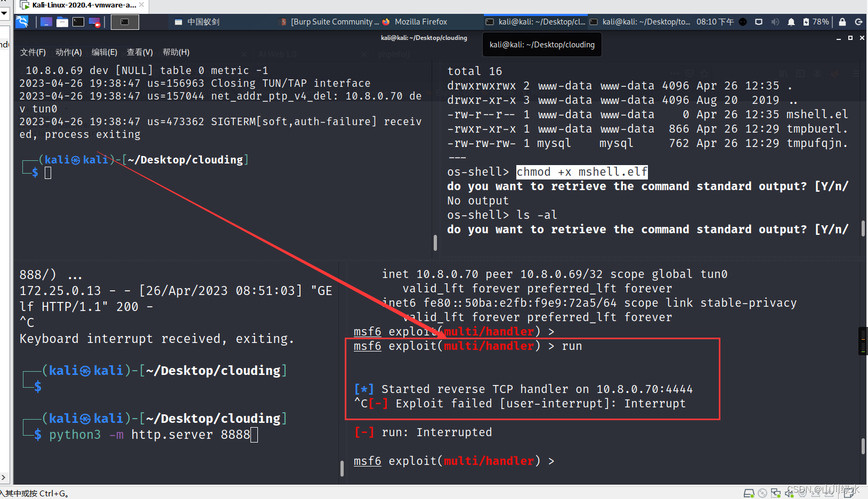This screenshot has width=868, height=499.
Task: Open the 文件(F) menu
Action: [x=33, y=52]
